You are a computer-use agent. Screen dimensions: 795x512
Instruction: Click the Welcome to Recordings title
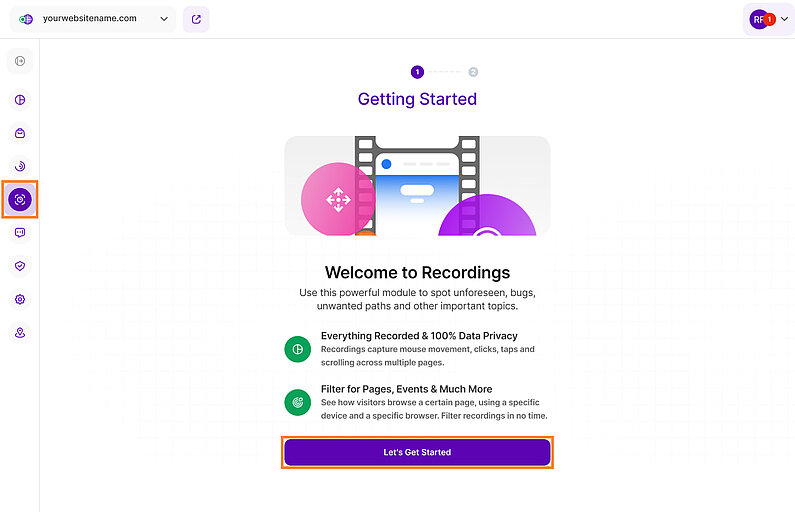[417, 273]
